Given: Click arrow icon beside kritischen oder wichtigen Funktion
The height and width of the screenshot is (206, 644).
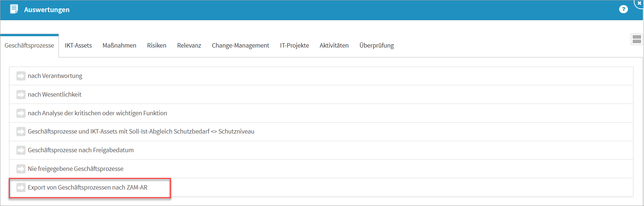Looking at the screenshot, I should click(x=21, y=113).
